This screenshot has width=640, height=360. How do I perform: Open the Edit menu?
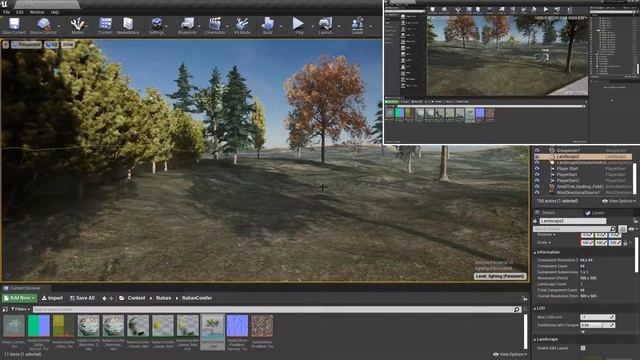[19, 12]
